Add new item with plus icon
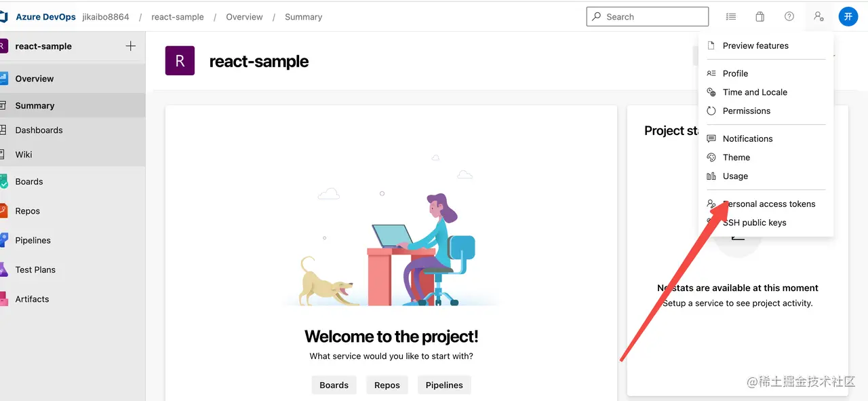Image resolution: width=868 pixels, height=401 pixels. [x=131, y=46]
